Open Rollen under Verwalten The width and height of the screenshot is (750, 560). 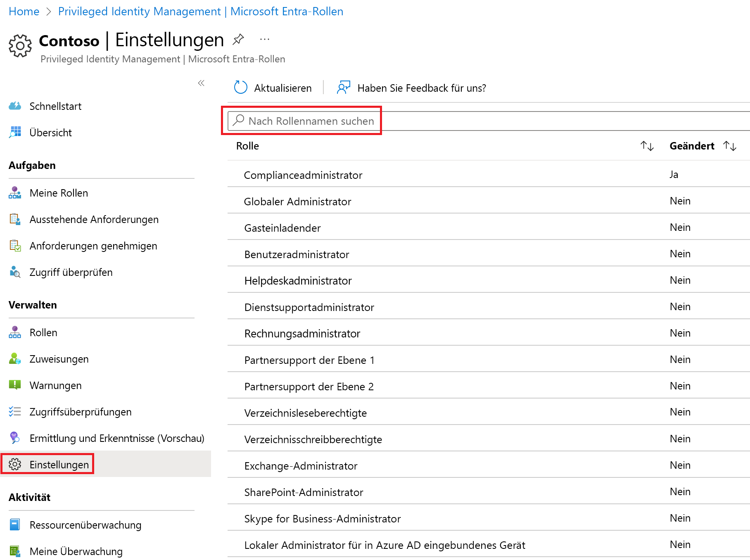click(x=43, y=332)
